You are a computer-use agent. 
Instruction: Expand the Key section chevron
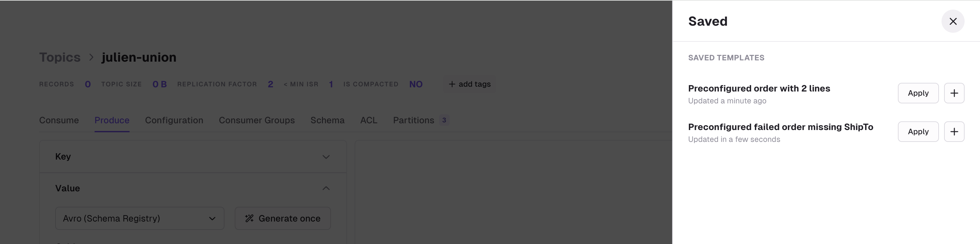tap(326, 157)
